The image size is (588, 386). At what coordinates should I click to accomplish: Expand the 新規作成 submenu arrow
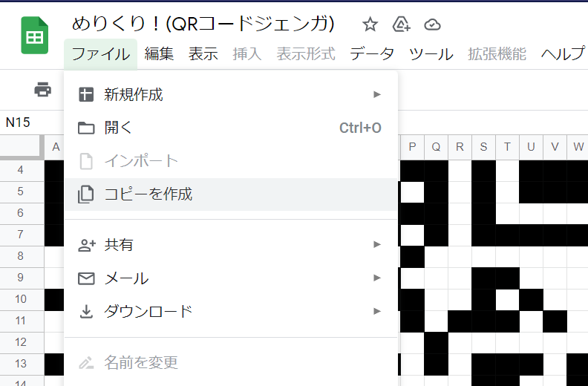tap(377, 94)
